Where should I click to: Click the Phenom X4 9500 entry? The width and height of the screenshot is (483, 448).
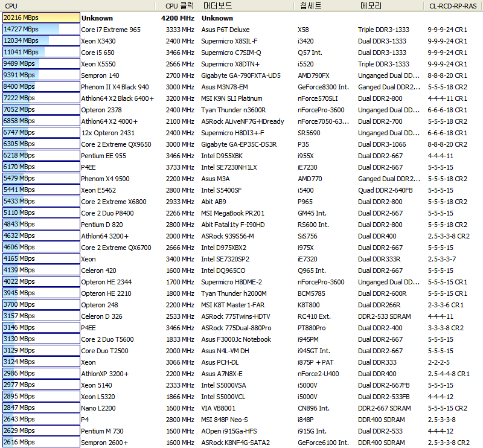coord(105,179)
